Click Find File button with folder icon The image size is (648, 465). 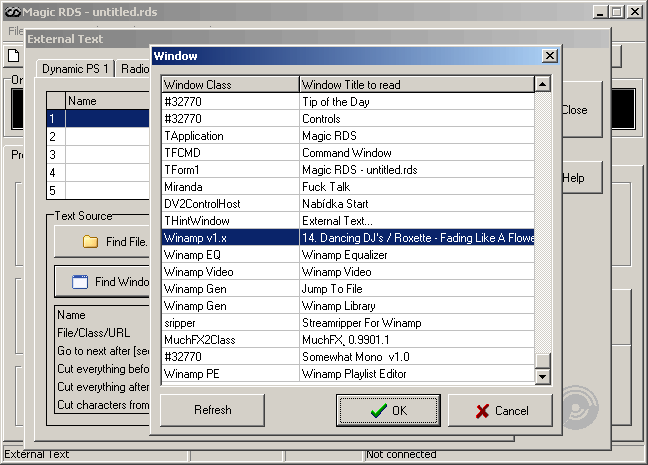[x=102, y=241]
